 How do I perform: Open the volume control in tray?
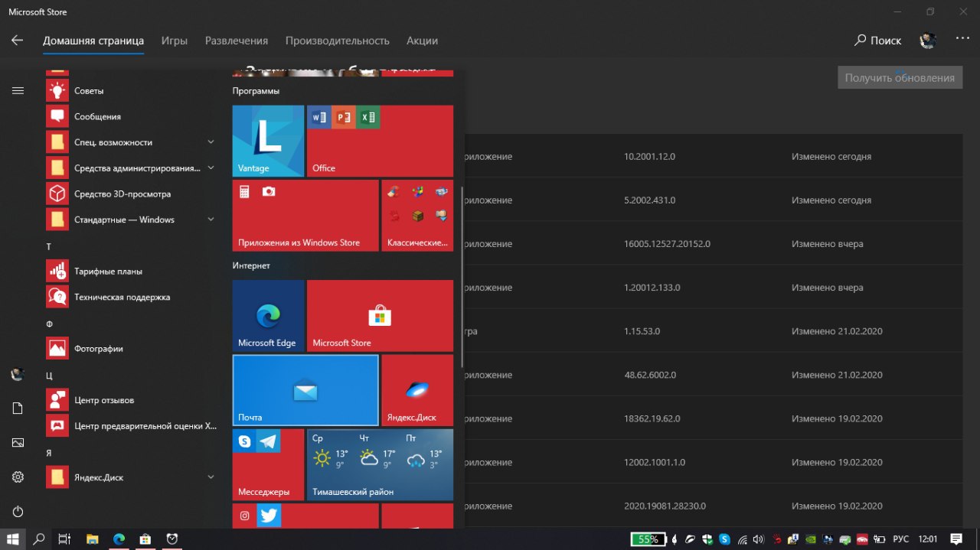[759, 539]
